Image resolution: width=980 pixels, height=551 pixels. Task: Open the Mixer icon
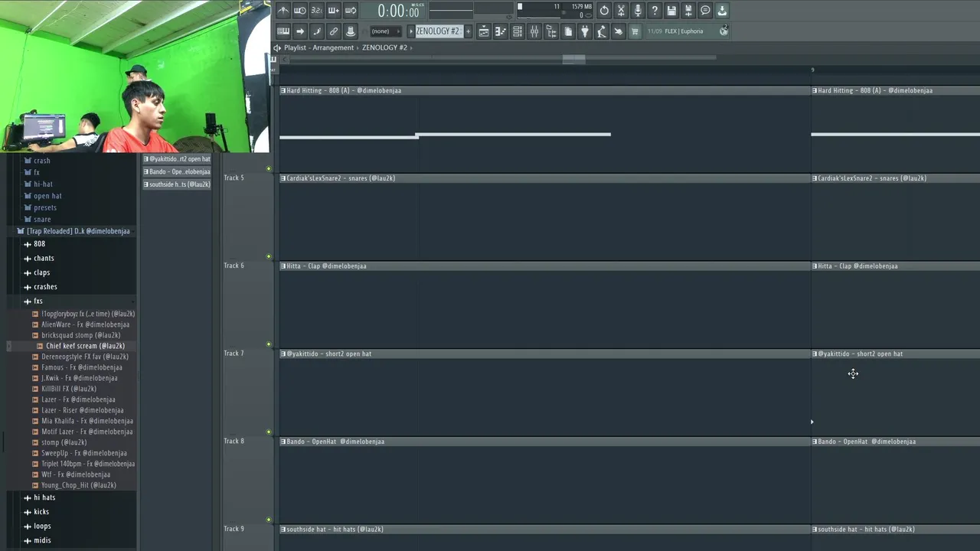tap(534, 31)
